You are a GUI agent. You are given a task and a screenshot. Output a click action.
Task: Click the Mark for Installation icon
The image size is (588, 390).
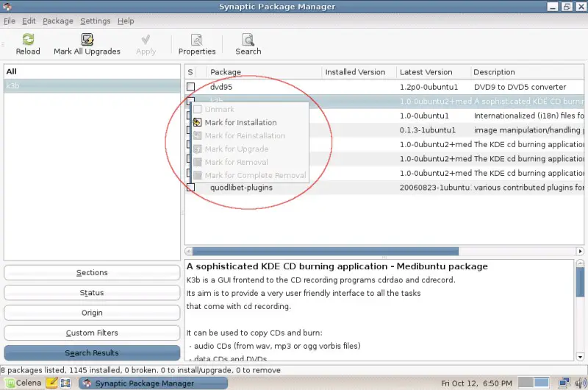(197, 122)
